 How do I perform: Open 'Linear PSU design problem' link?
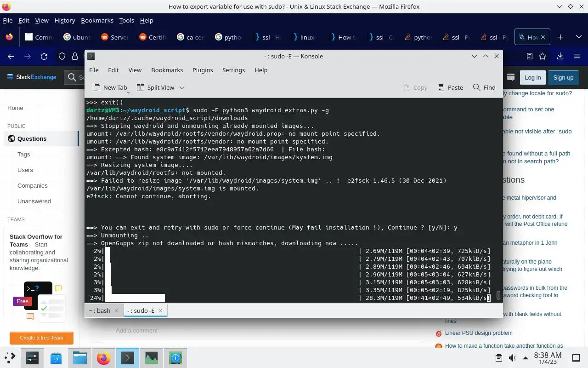tap(479, 333)
